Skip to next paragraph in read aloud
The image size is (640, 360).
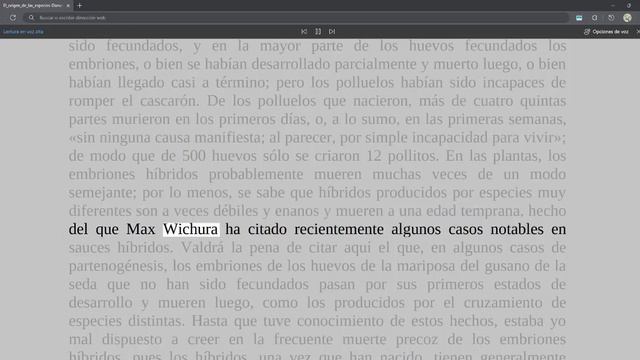[332, 31]
